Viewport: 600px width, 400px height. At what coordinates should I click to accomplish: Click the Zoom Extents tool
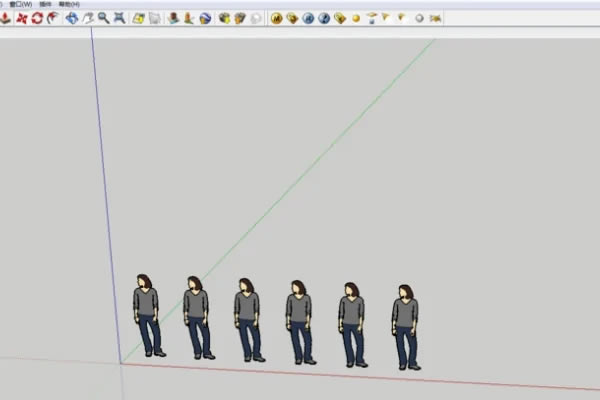click(x=119, y=18)
